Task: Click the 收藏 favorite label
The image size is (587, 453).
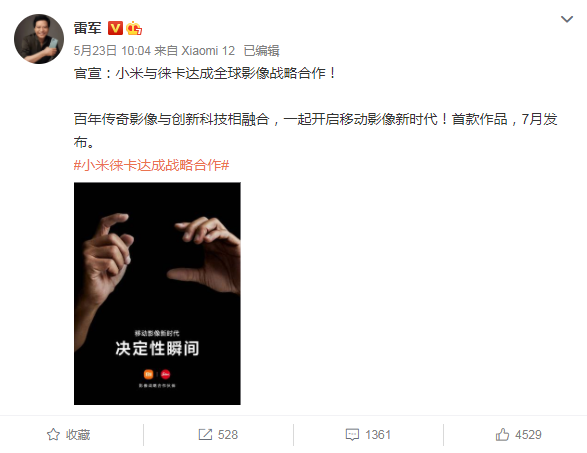Action: tap(78, 435)
